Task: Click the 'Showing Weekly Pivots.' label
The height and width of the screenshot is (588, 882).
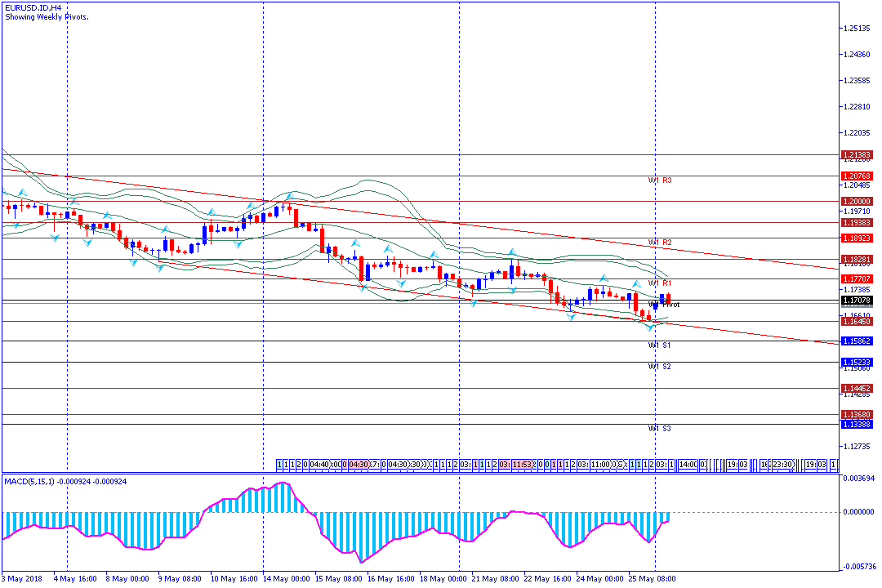Action: click(47, 17)
